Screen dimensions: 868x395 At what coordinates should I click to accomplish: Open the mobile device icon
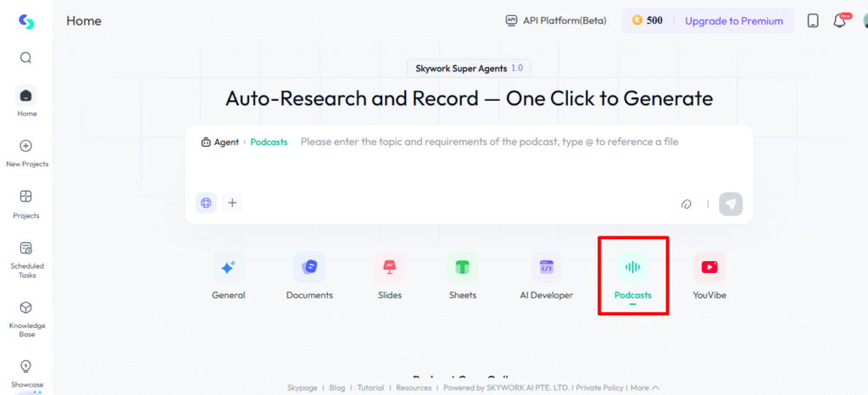(813, 21)
